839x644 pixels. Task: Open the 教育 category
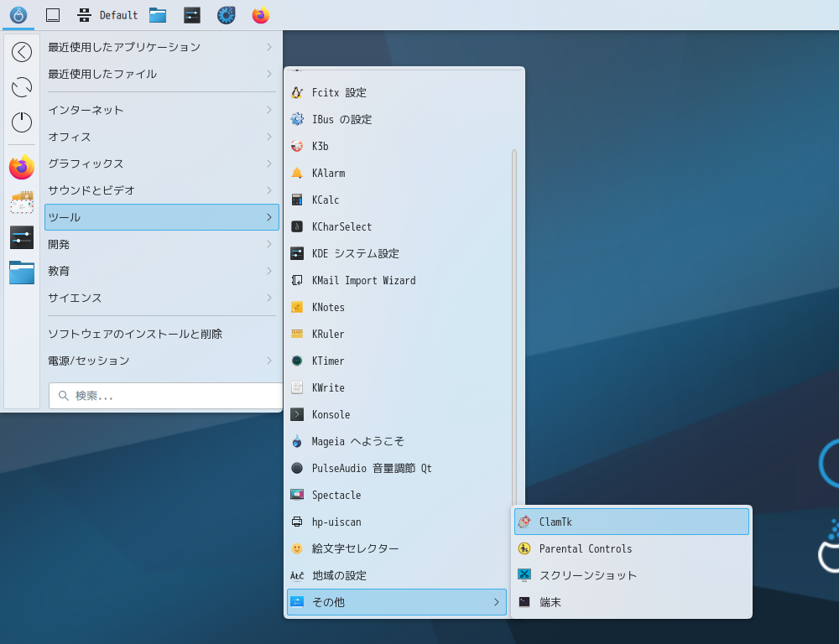coord(162,271)
